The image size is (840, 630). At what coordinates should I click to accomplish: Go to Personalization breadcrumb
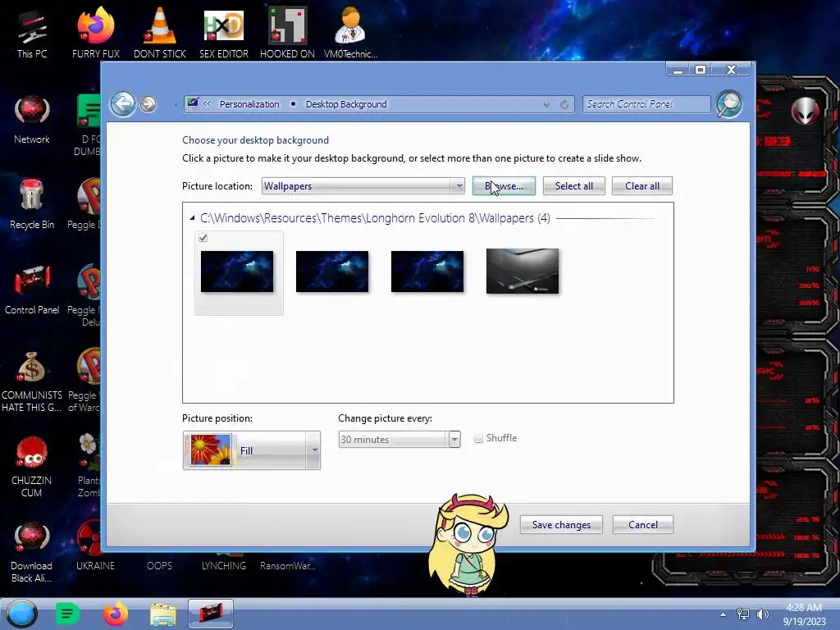point(249,104)
